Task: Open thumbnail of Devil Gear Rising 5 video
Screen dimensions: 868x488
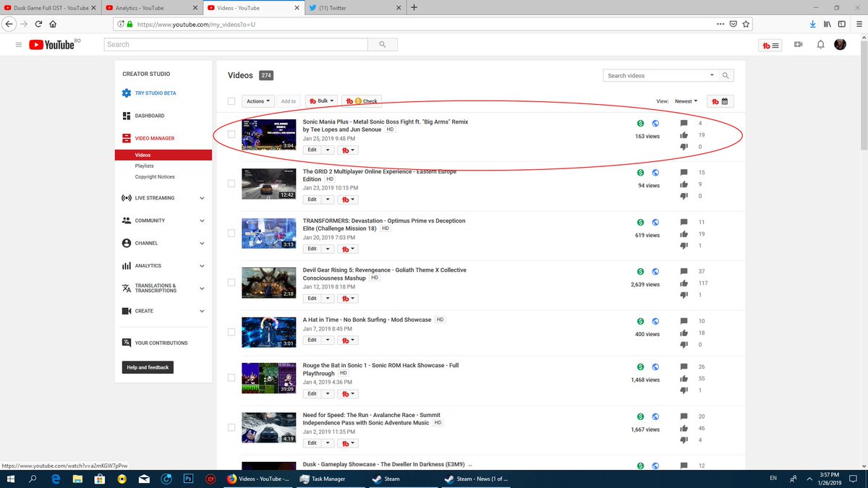Action: [x=268, y=283]
